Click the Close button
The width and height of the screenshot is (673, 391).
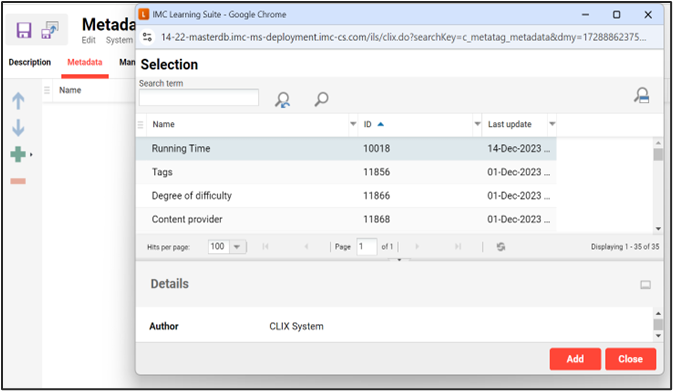click(631, 359)
